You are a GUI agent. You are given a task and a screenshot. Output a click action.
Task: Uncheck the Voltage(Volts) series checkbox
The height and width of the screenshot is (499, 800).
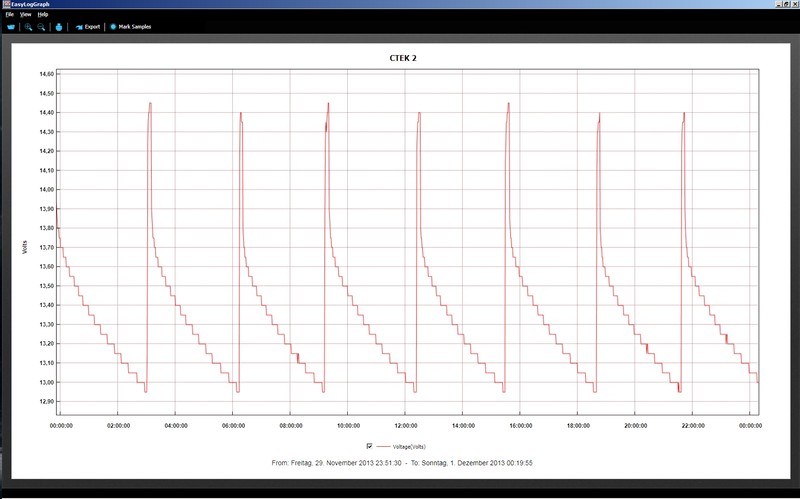tap(370, 445)
